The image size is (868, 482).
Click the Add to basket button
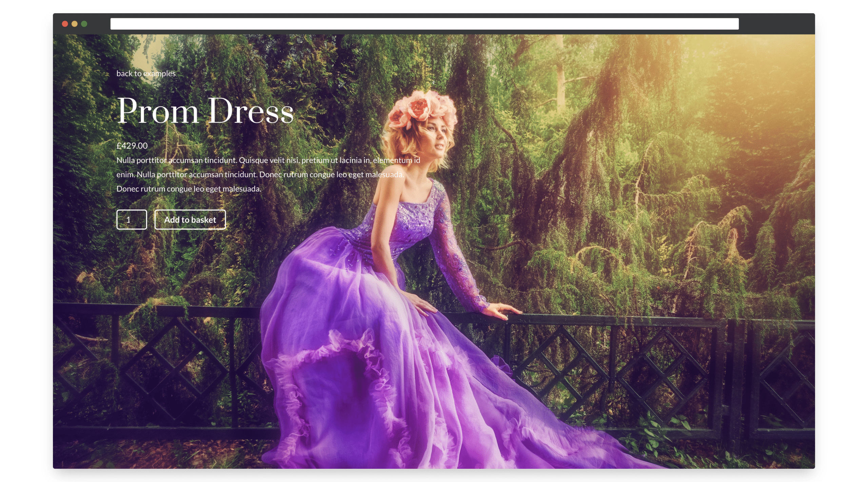190,220
